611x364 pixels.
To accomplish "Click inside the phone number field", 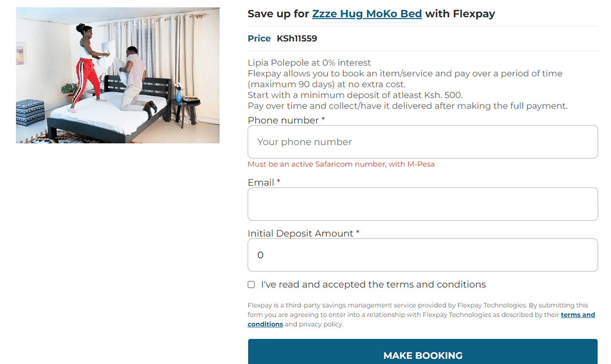I will 422,141.
